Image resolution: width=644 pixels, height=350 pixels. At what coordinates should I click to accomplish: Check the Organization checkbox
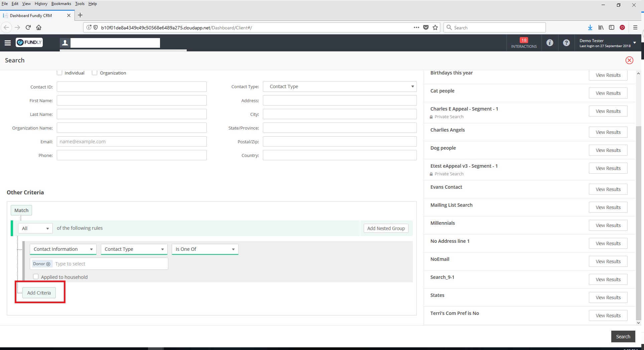[x=95, y=73]
